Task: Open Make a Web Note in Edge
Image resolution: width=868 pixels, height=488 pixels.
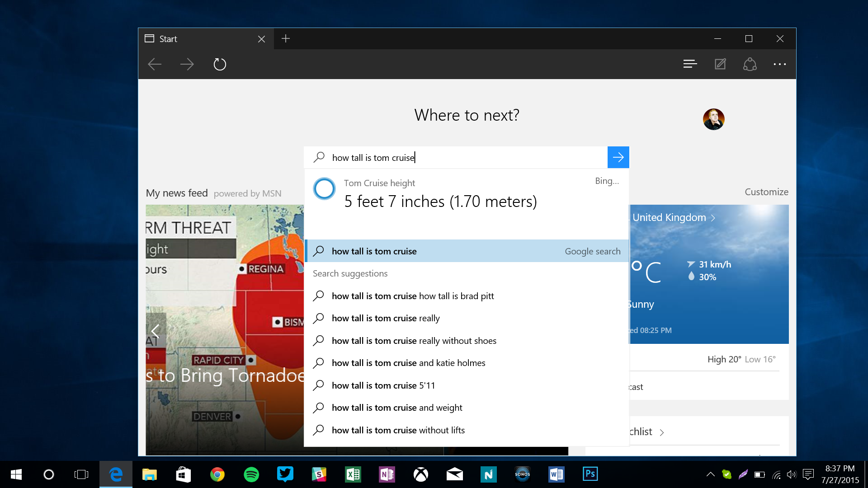Action: coord(720,64)
